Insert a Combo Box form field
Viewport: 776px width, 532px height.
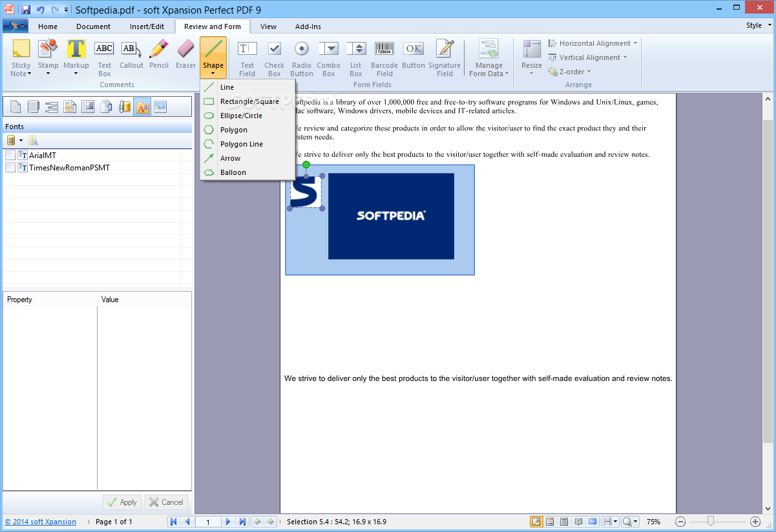pos(328,57)
